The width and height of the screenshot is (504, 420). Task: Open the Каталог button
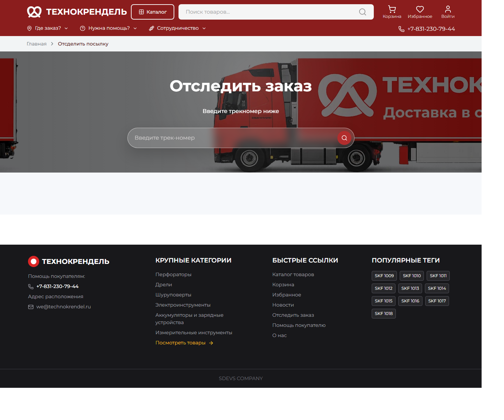pos(153,12)
